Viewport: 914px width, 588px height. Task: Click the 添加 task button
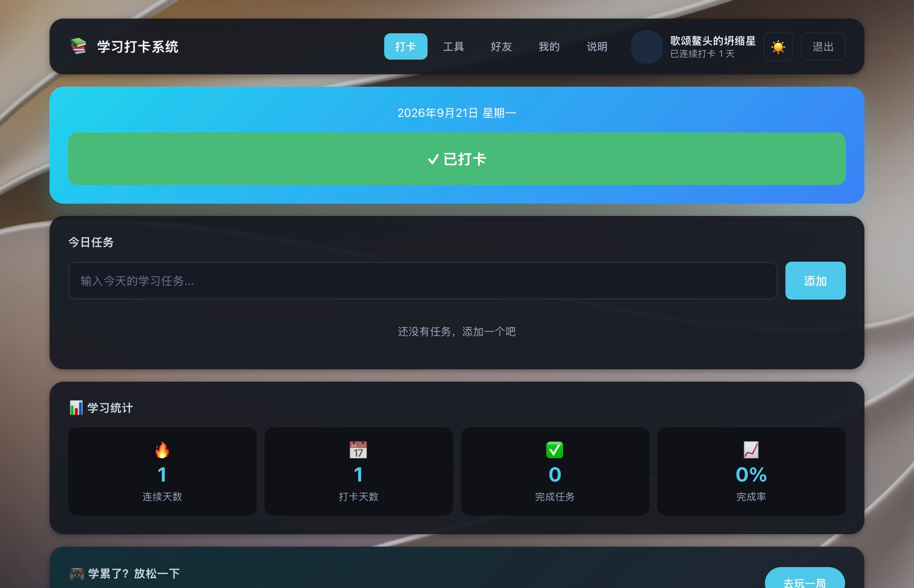(815, 281)
